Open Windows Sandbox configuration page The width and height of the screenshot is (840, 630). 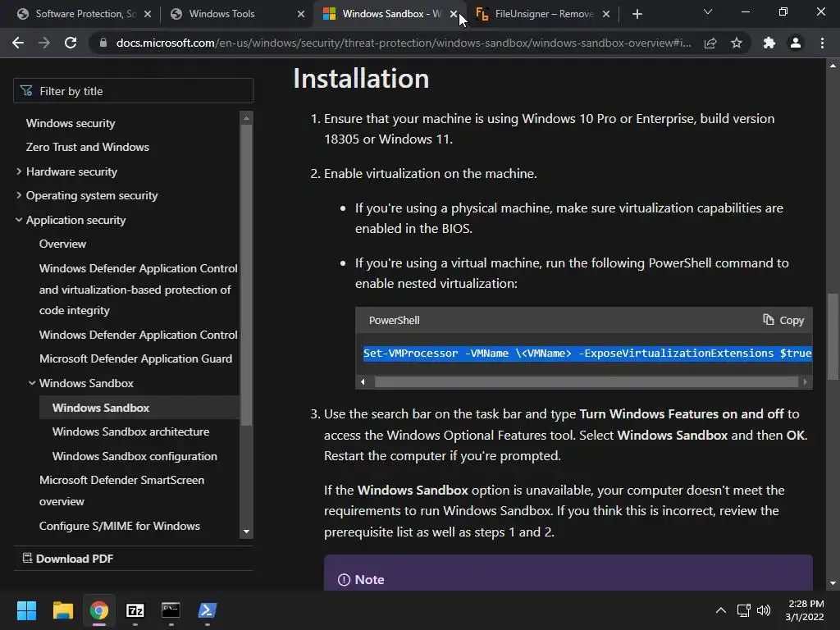point(135,456)
